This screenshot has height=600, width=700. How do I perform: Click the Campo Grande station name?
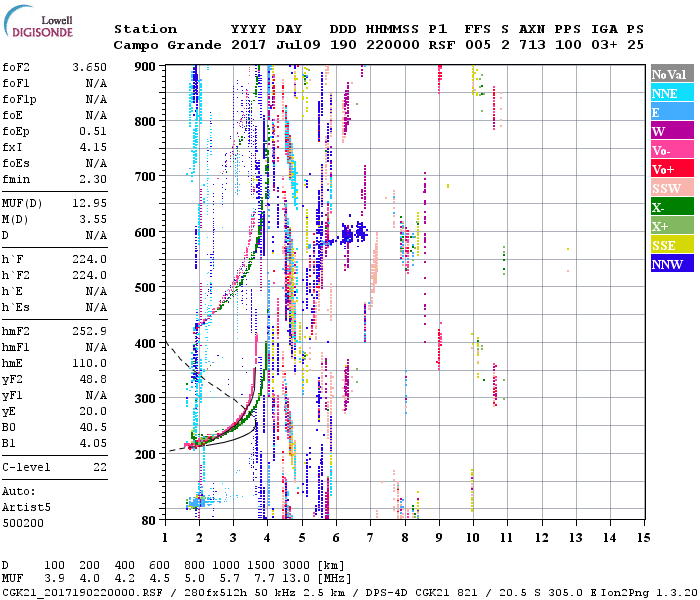[x=159, y=45]
